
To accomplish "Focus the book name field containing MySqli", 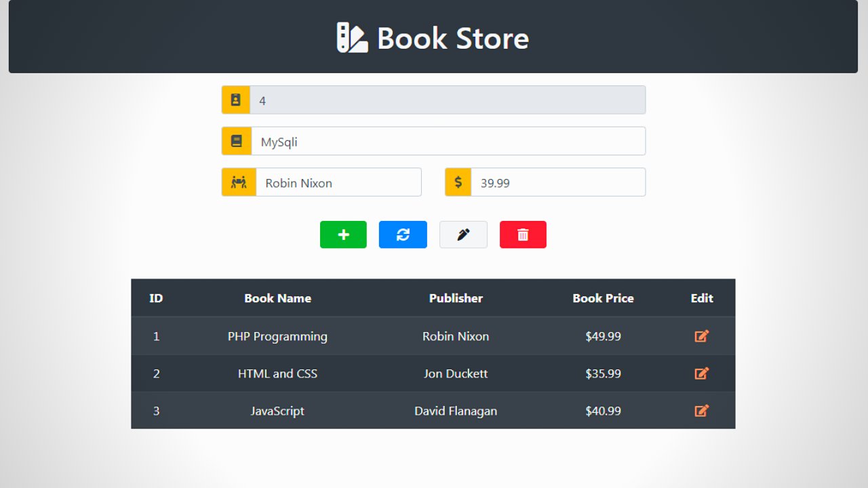I will (x=448, y=142).
